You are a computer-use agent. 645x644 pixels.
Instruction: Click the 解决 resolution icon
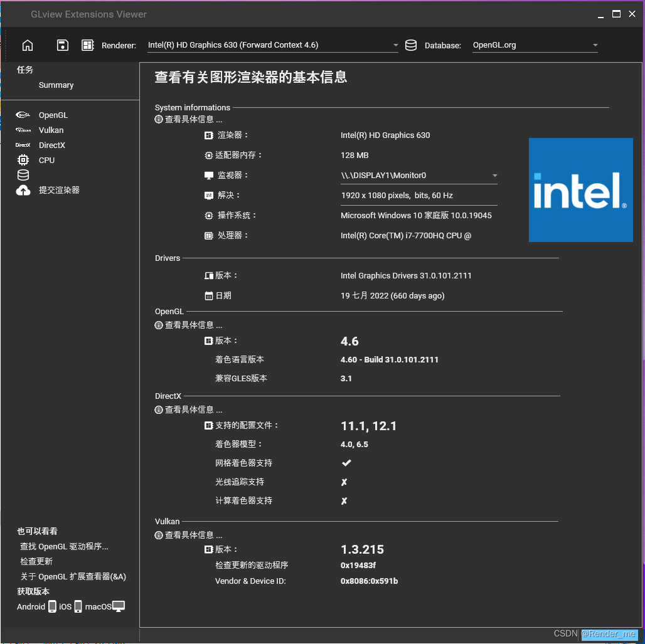click(209, 196)
